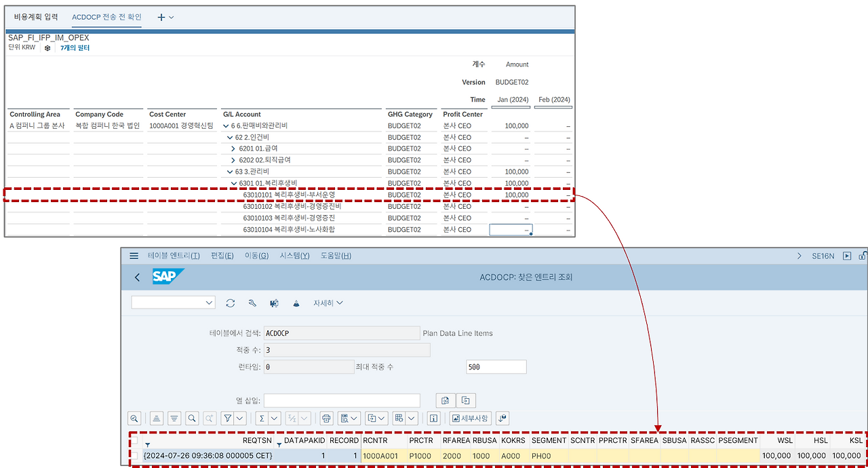The height and width of the screenshot is (468, 868).
Task: Show table display information icon
Action: (434, 418)
